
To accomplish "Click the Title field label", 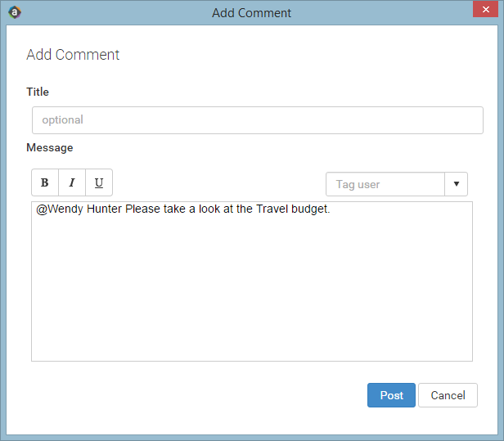I will [38, 92].
